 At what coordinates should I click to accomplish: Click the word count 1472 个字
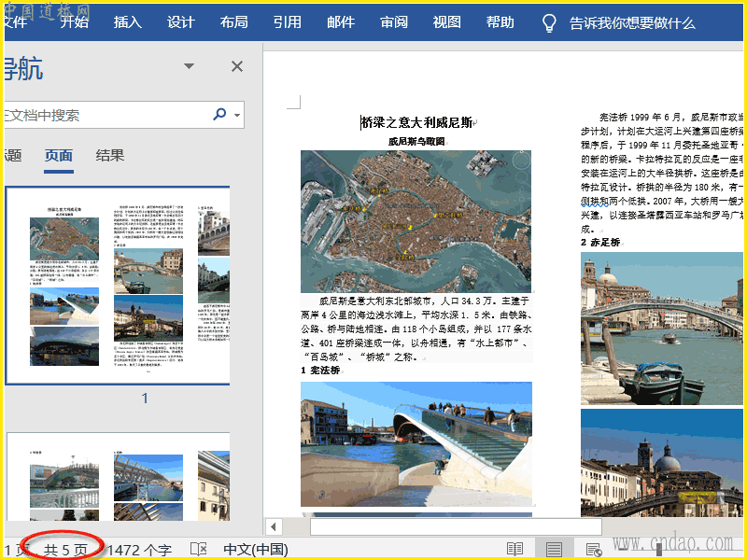(x=139, y=549)
